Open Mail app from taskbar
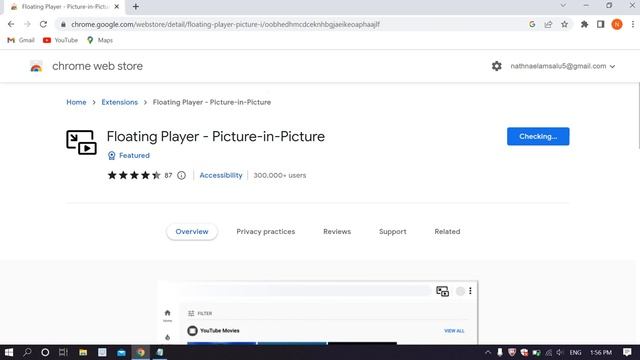Viewport: 640px width, 360px height. (121, 352)
